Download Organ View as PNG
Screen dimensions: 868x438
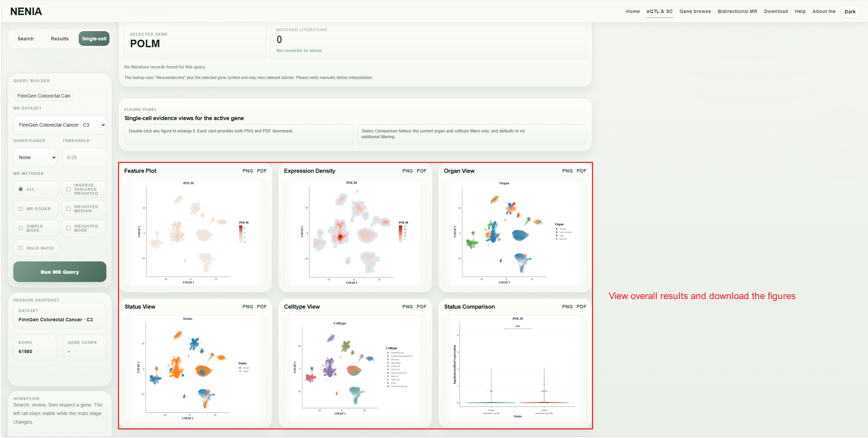click(567, 171)
